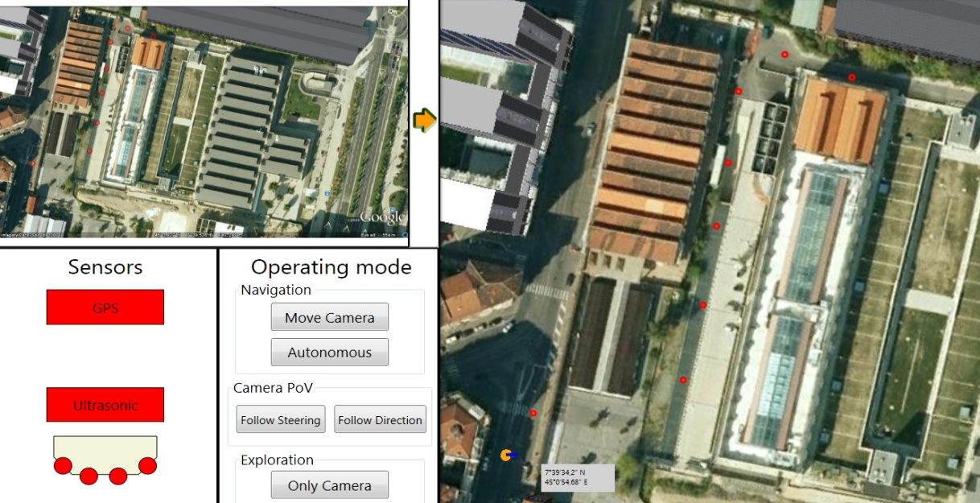Screen dimensions: 980x503
Task: Choose Follow Direction camera point of view
Action: (x=380, y=420)
